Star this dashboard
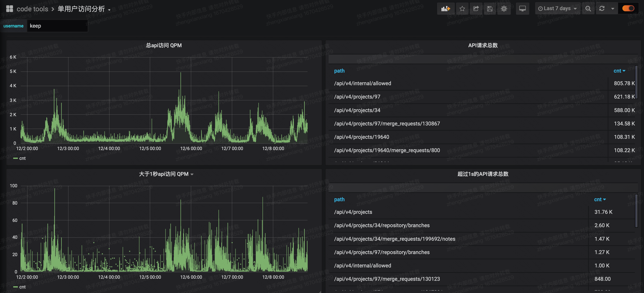This screenshot has width=644, height=293. pos(462,9)
